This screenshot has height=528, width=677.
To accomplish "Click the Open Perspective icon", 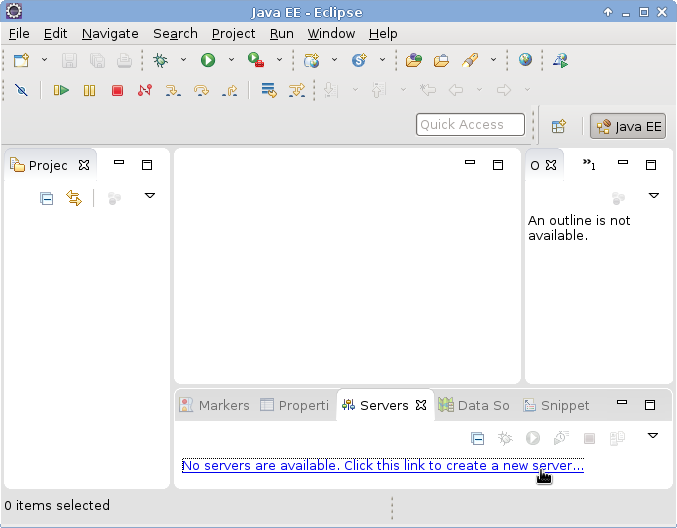I will pyautogui.click(x=559, y=126).
